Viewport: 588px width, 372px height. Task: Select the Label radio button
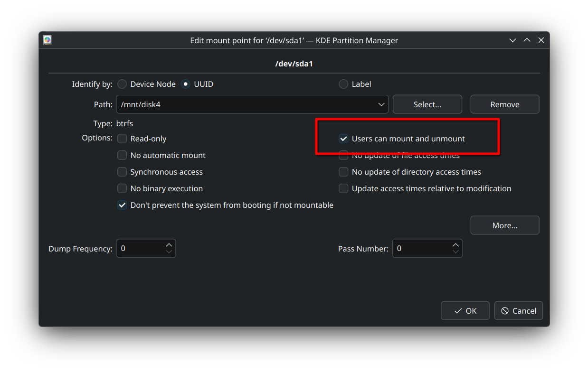(x=343, y=84)
